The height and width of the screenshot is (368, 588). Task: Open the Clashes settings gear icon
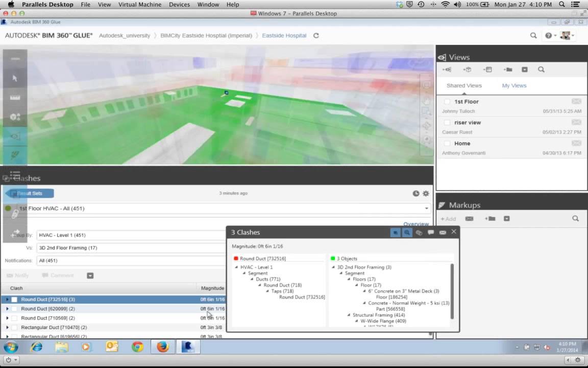426,193
